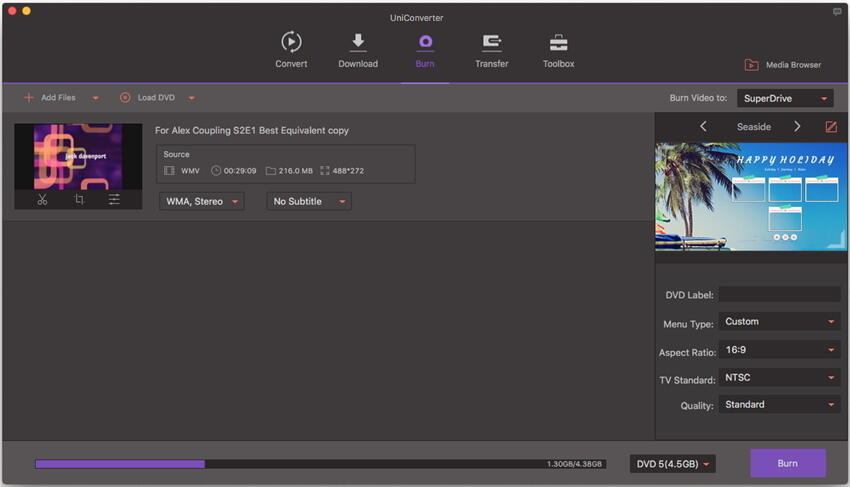
Task: Click the Source label in info box
Action: 177,155
